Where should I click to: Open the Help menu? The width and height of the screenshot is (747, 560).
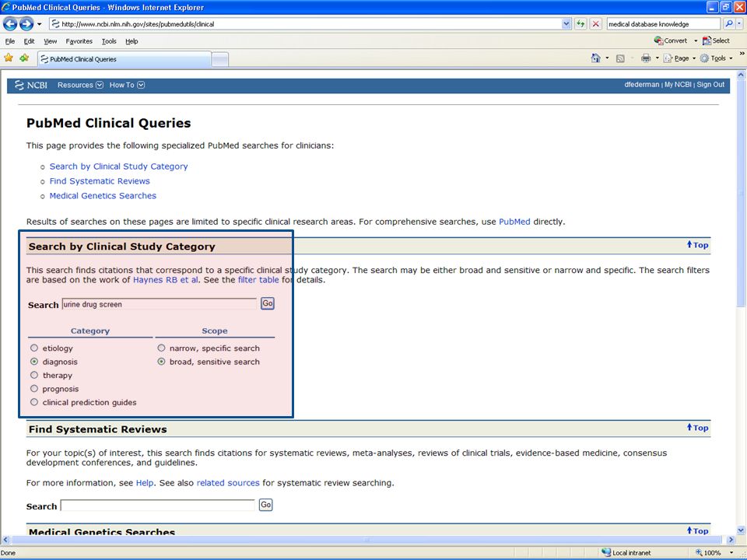[132, 41]
